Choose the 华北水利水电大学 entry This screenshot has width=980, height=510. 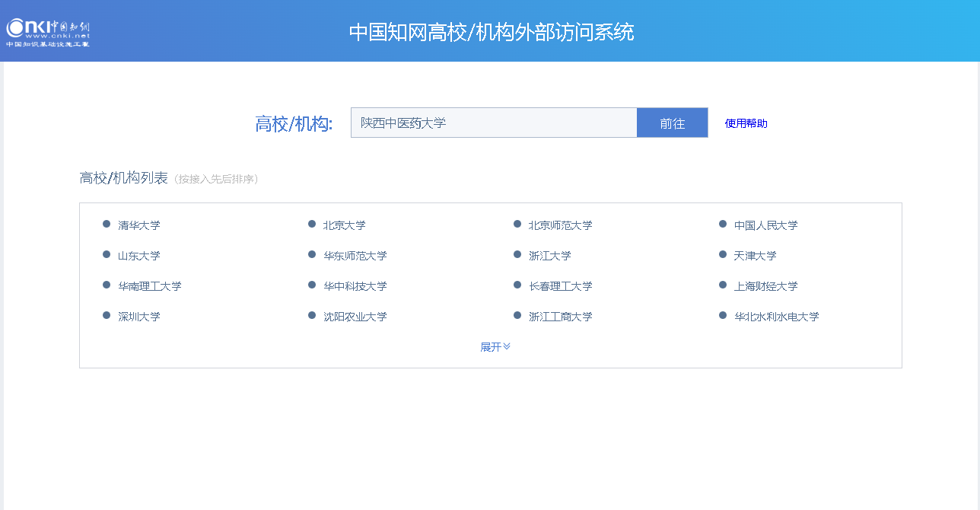777,317
